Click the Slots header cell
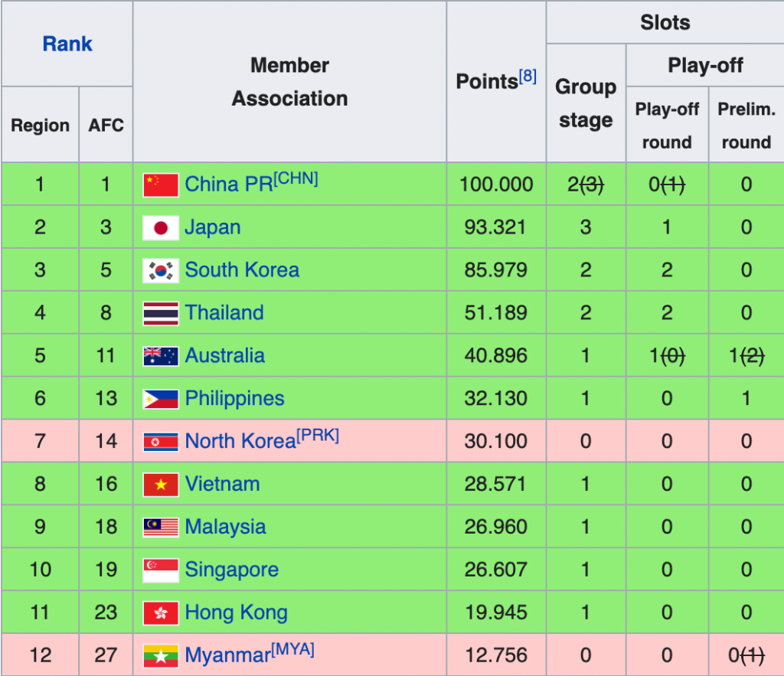Screen dimensions: 784x676 click(665, 22)
